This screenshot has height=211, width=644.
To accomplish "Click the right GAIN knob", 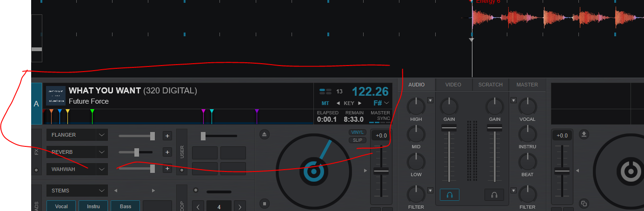I will click(x=495, y=106).
